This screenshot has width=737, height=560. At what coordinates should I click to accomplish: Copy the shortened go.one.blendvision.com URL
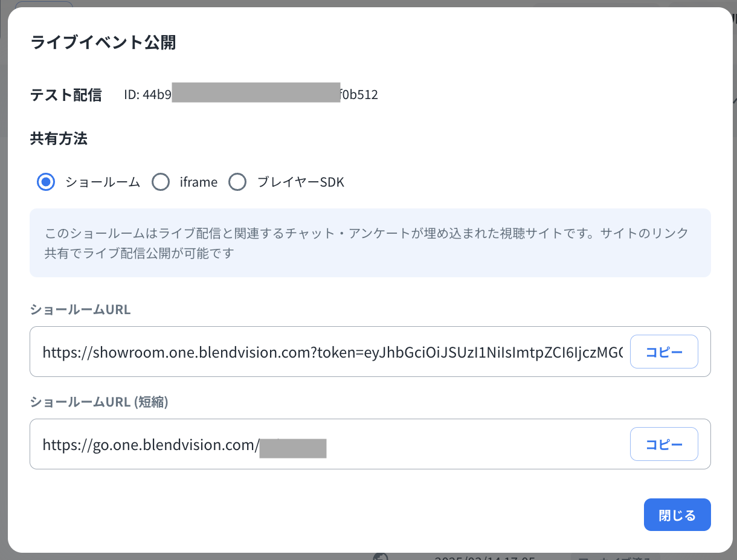(664, 445)
